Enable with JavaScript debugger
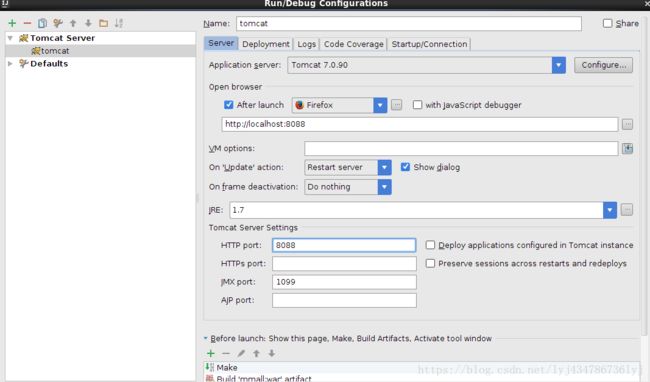 point(417,105)
